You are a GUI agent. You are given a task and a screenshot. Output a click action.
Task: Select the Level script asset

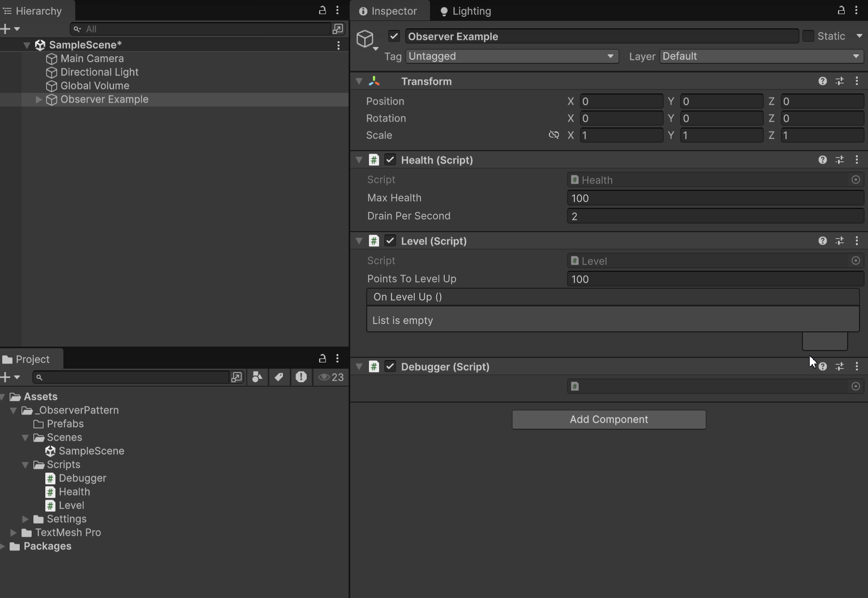tap(65, 505)
